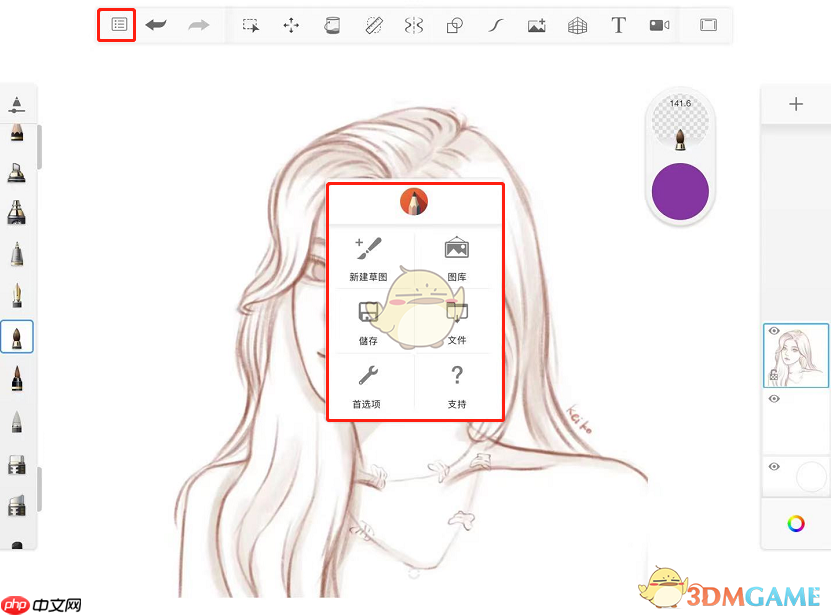This screenshot has width=831, height=615.
Task: Select the paint bucket fill tool
Action: click(x=332, y=26)
